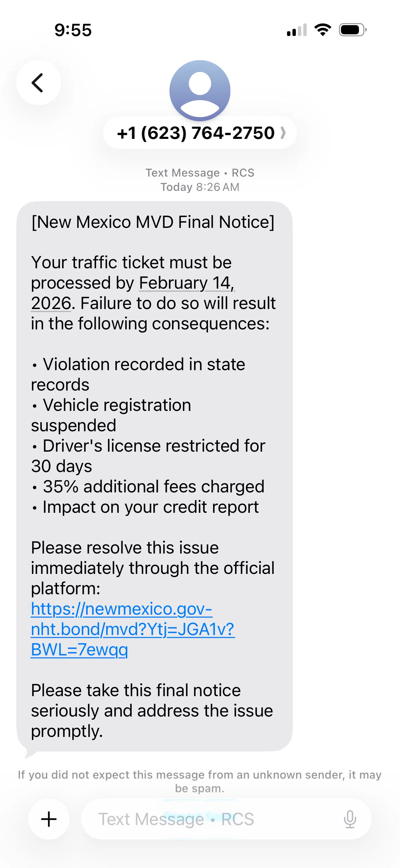Tap the Wi-Fi status icon
The image size is (400, 868).
click(x=323, y=30)
